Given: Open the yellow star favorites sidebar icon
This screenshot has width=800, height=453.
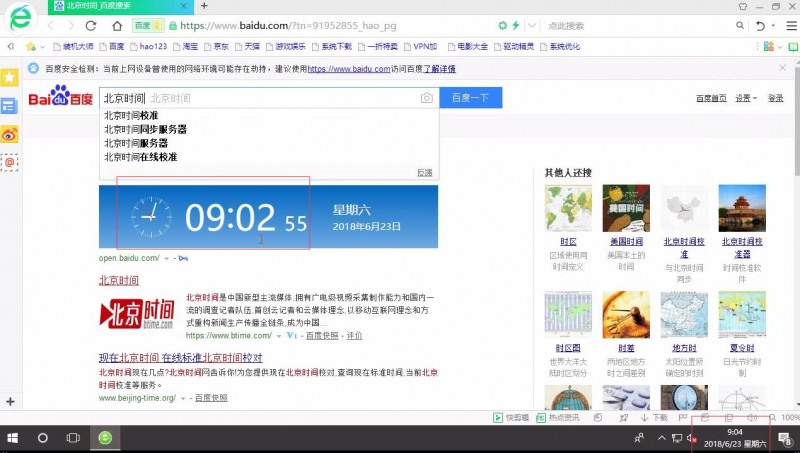Looking at the screenshot, I should click(10, 78).
